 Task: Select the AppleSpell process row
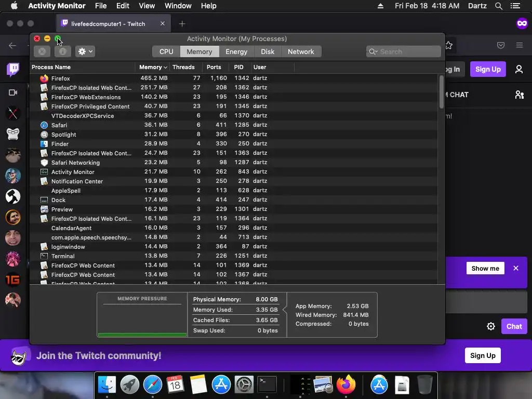click(x=234, y=191)
